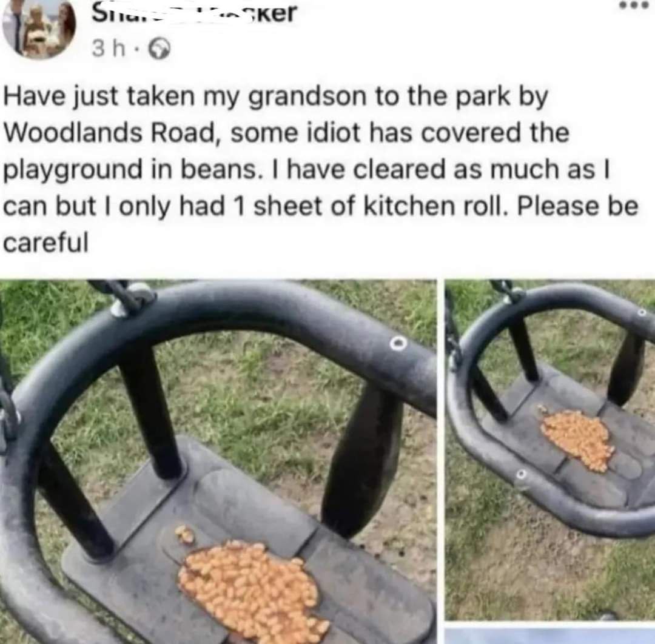
Task: Click the words "Please be" in post
Action: [x=578, y=206]
